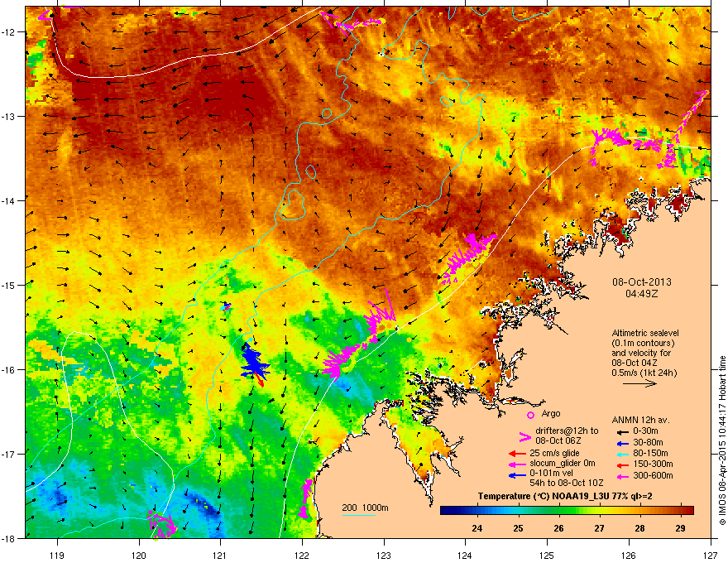Click the date label 08-Oct-2013
Viewport: 728px width, 563px height.
(x=642, y=282)
